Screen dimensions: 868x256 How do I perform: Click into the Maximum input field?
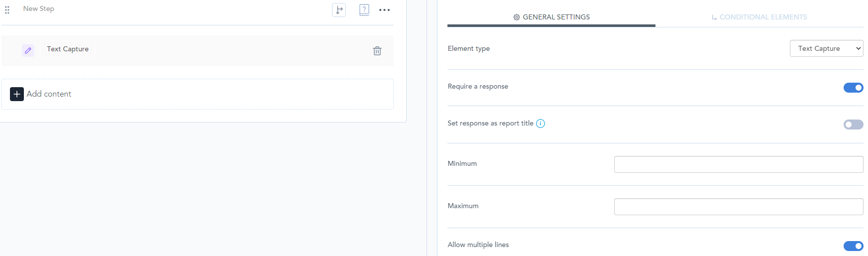coord(738,207)
